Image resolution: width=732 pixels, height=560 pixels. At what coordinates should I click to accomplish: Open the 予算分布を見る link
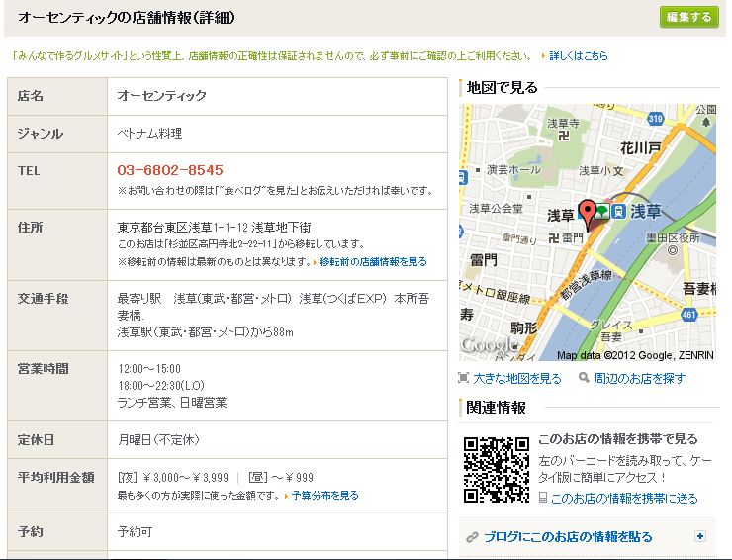[324, 495]
